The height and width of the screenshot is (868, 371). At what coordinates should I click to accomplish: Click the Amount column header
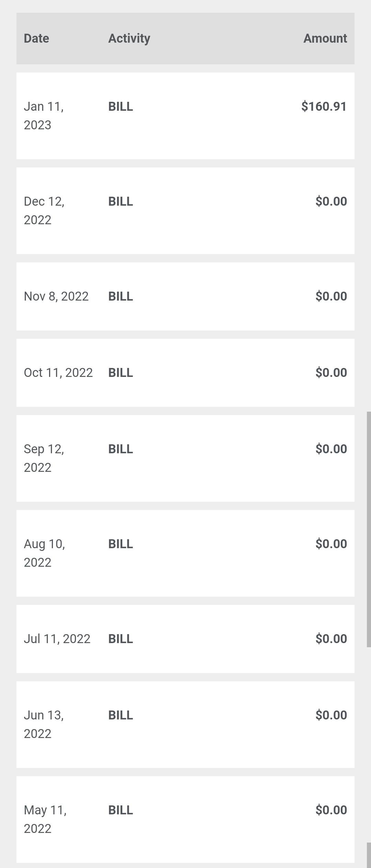pos(325,39)
